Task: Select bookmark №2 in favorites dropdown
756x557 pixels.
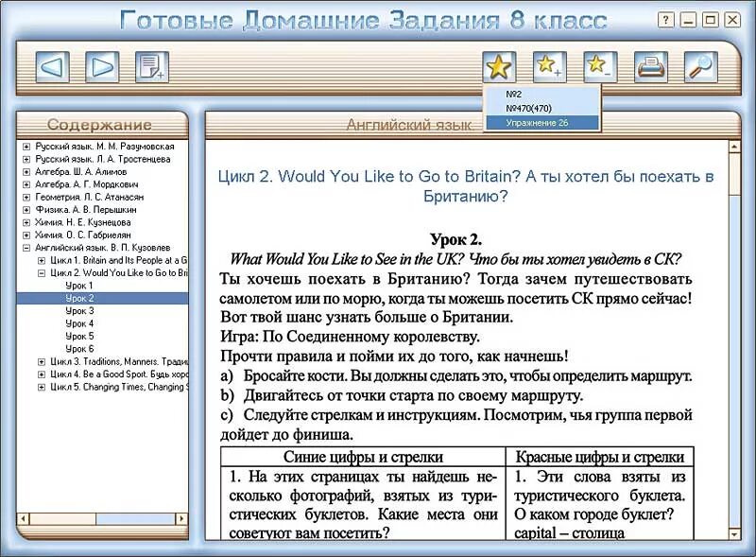Action: (x=541, y=95)
